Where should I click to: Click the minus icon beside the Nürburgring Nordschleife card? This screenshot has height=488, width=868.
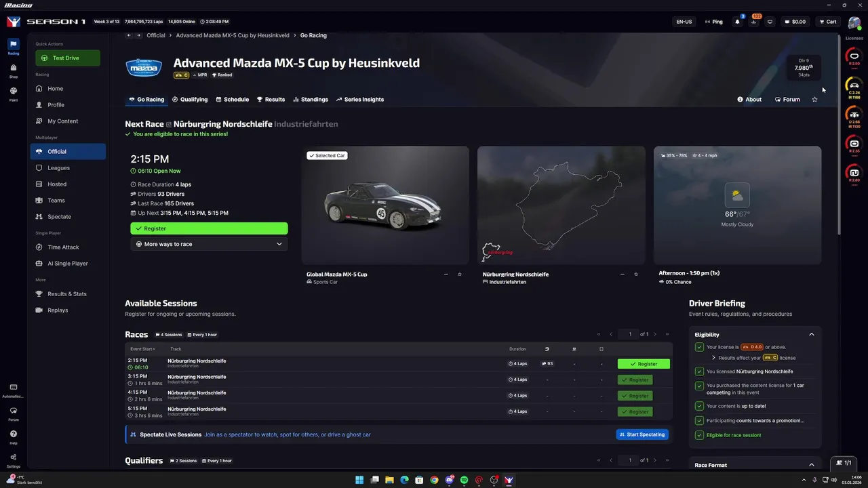pos(622,274)
